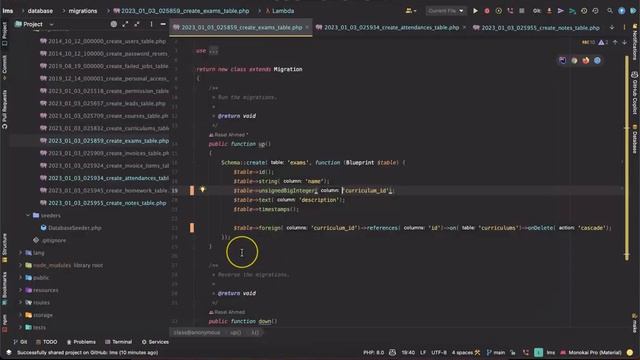Open Notifications side panel
Viewport: 640px width, 360px height.
[x=635, y=42]
